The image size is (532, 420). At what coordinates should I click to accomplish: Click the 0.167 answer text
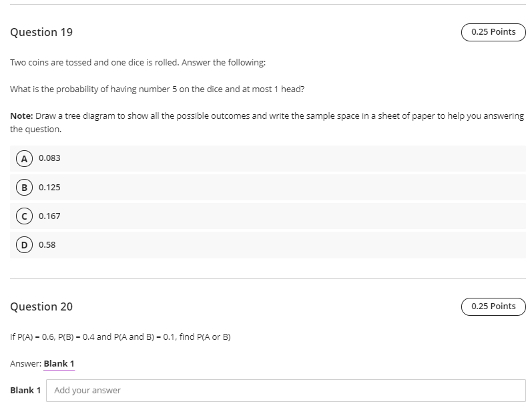point(49,216)
